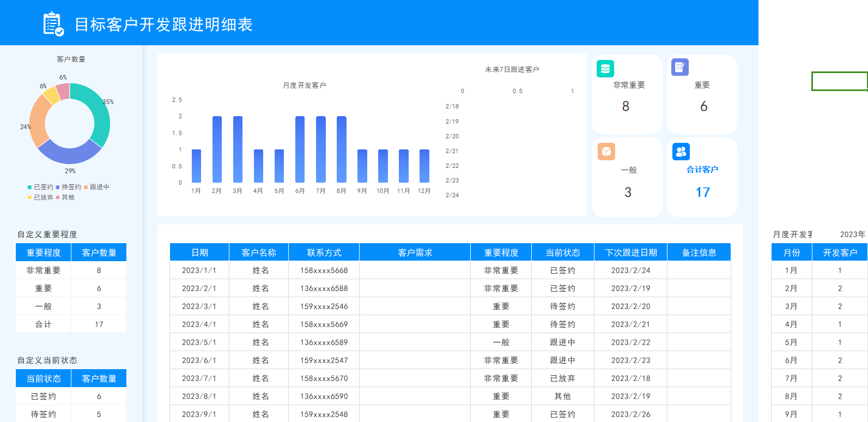The image size is (868, 422).
Task: Select the teal 35% donut chart segment
Action: (101, 114)
